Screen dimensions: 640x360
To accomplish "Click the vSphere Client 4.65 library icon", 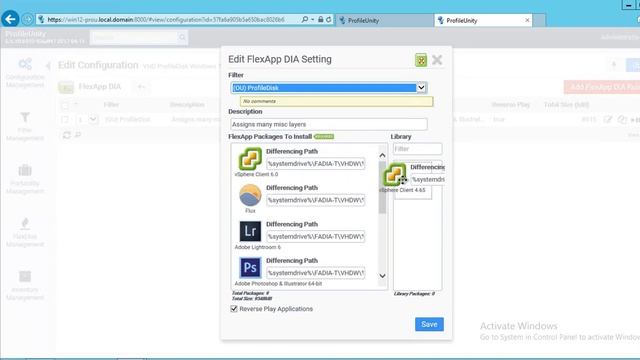I will tap(394, 175).
